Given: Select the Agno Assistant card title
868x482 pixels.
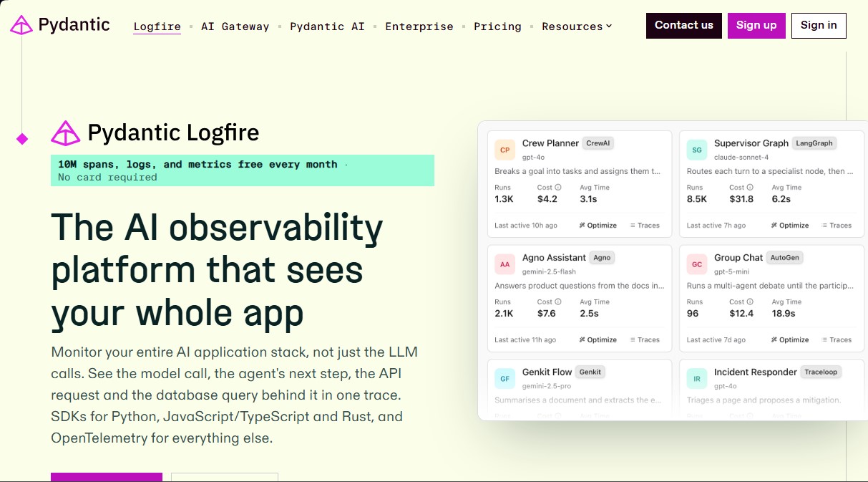Looking at the screenshot, I should [554, 258].
